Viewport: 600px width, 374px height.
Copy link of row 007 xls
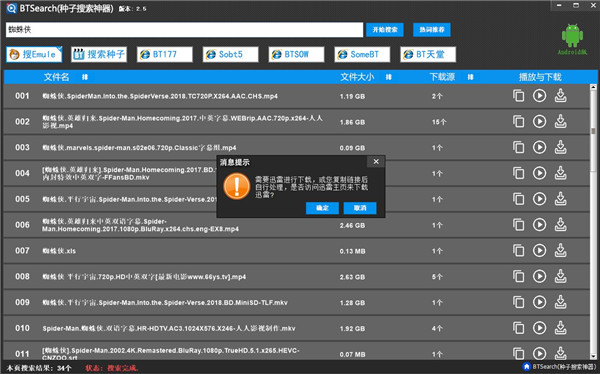coord(518,250)
